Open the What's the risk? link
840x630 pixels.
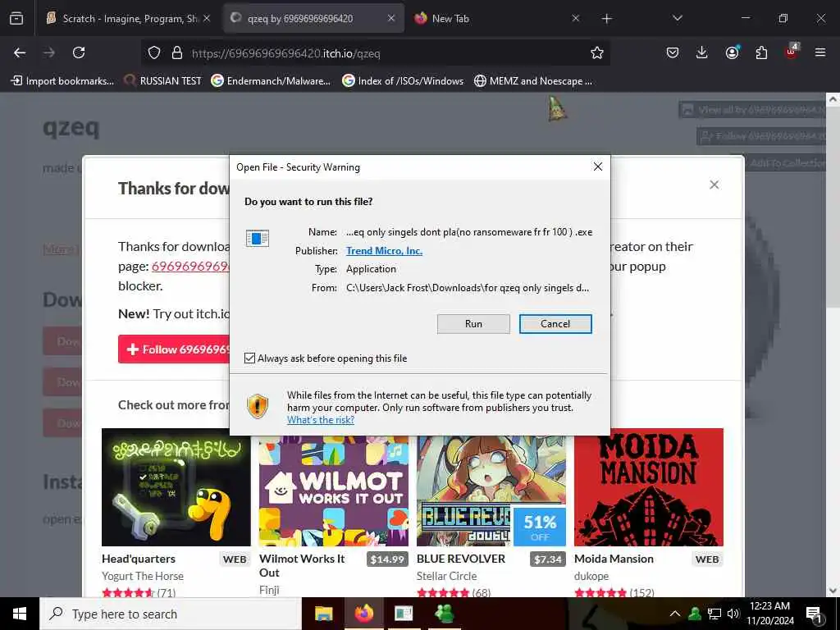click(x=321, y=420)
